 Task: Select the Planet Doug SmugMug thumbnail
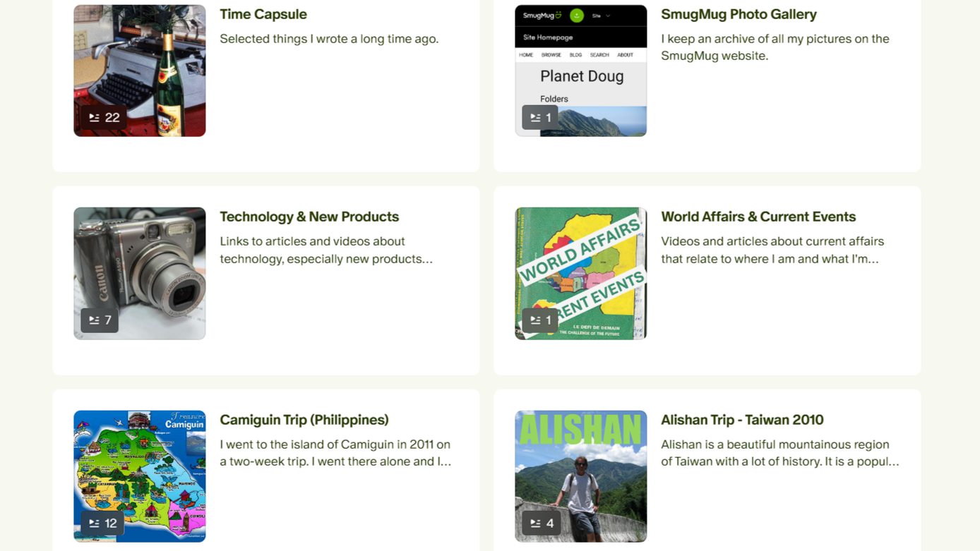pyautogui.click(x=581, y=71)
